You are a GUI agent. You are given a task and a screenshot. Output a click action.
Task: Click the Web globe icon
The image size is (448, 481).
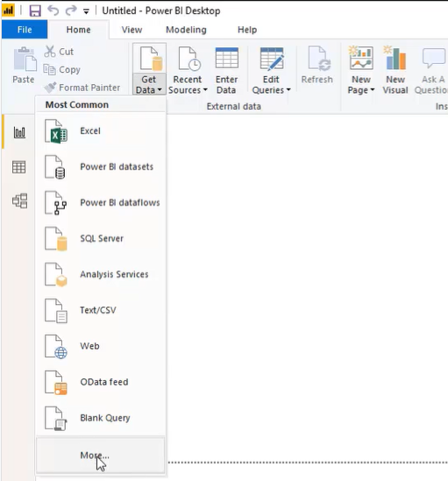click(56, 347)
